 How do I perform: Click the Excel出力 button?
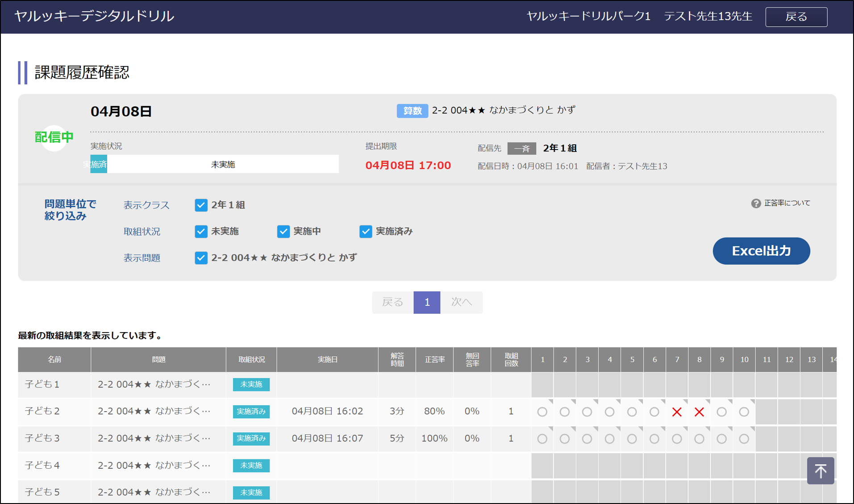click(761, 251)
